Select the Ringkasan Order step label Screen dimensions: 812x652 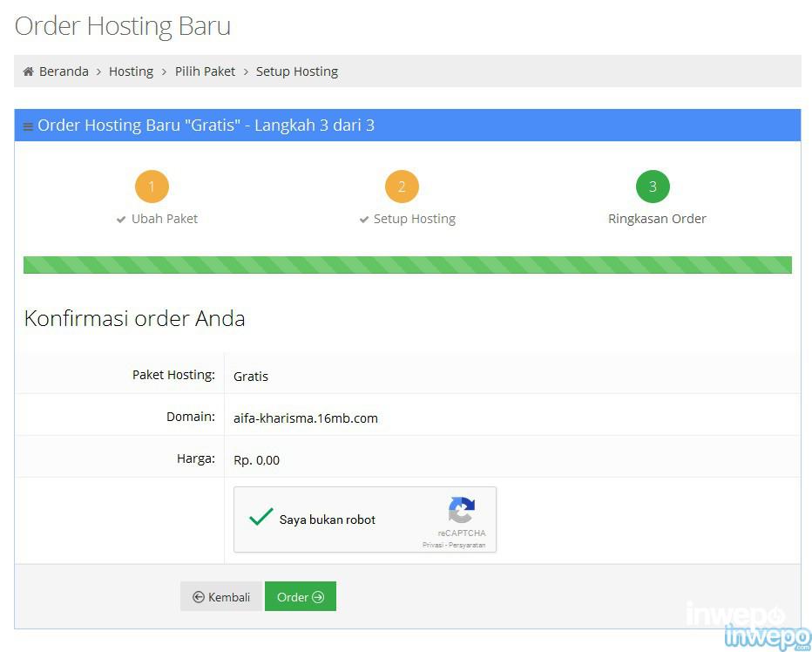[x=657, y=219]
